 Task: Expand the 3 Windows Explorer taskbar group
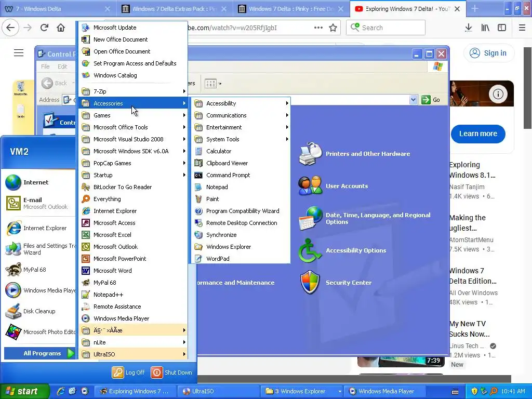click(x=303, y=391)
